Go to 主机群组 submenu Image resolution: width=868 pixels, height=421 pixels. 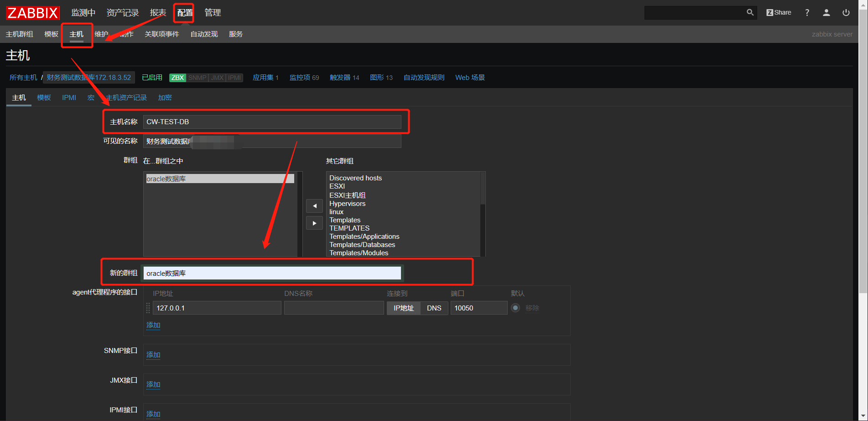[20, 34]
